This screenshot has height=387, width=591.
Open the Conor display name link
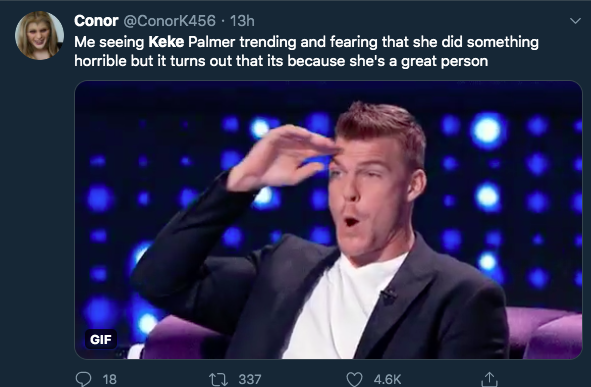96,21
